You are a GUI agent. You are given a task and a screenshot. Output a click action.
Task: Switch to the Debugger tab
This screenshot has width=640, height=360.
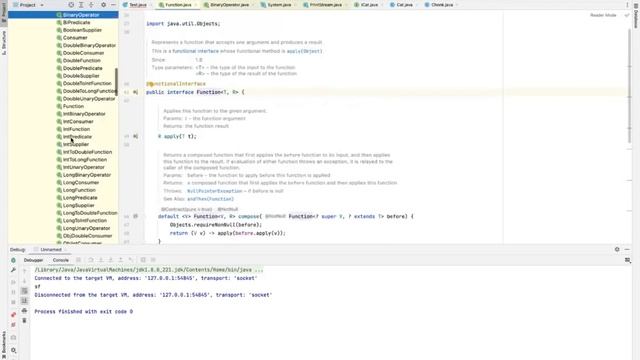pyautogui.click(x=33, y=260)
